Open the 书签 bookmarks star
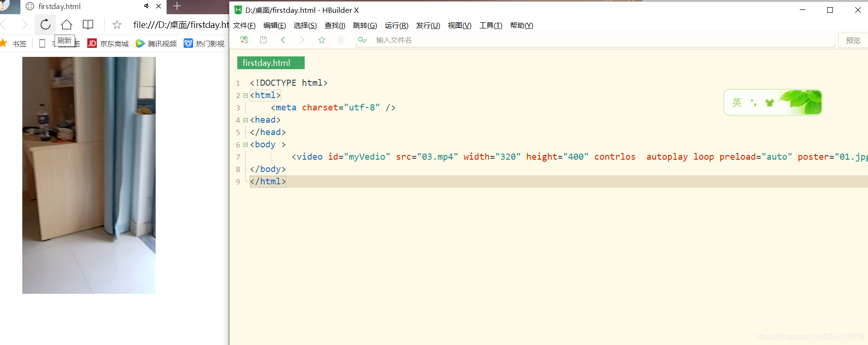This screenshot has height=345, width=868. point(3,43)
